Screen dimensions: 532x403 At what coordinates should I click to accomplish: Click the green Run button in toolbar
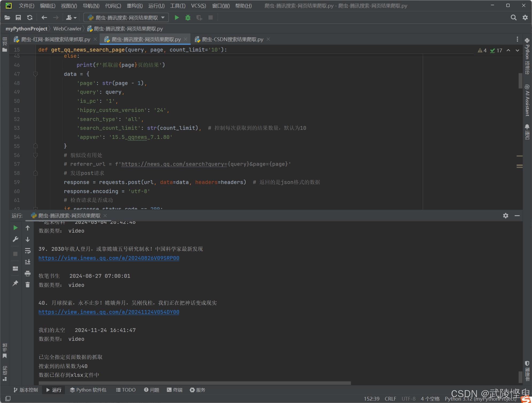tap(177, 18)
